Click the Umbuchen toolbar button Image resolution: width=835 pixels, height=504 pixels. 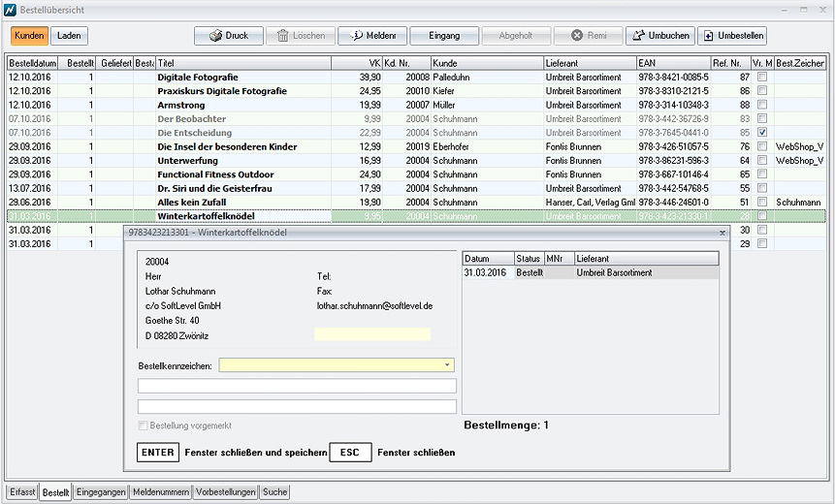659,36
